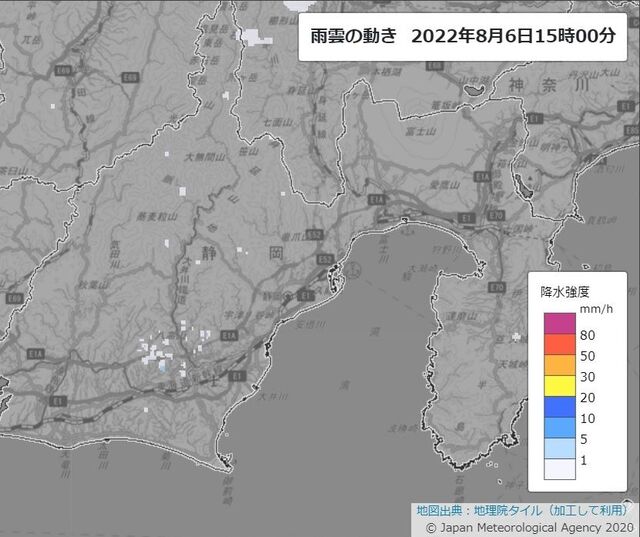The height and width of the screenshot is (537, 640).
Task: Click the rain echo north of 蕎麦粒山
Action: pyautogui.click(x=182, y=191)
